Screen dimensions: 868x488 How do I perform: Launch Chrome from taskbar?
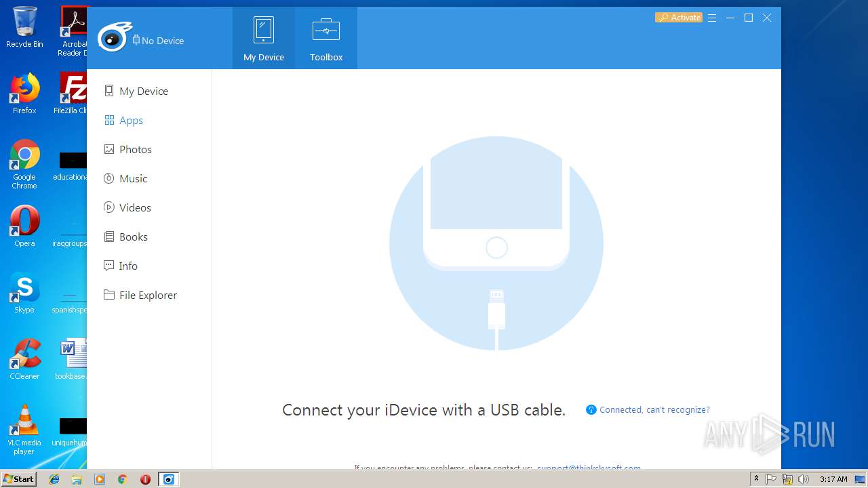122,479
